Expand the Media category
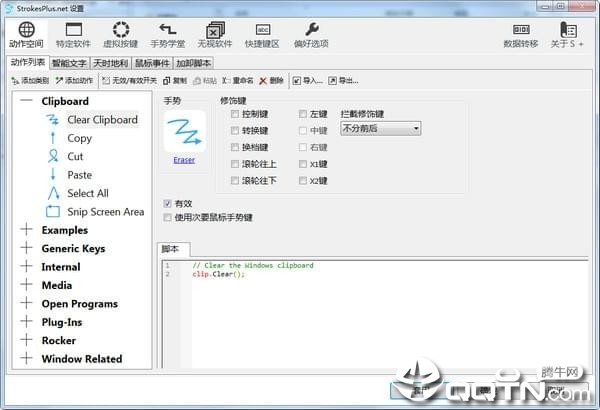This screenshot has width=600, height=410. click(x=26, y=285)
